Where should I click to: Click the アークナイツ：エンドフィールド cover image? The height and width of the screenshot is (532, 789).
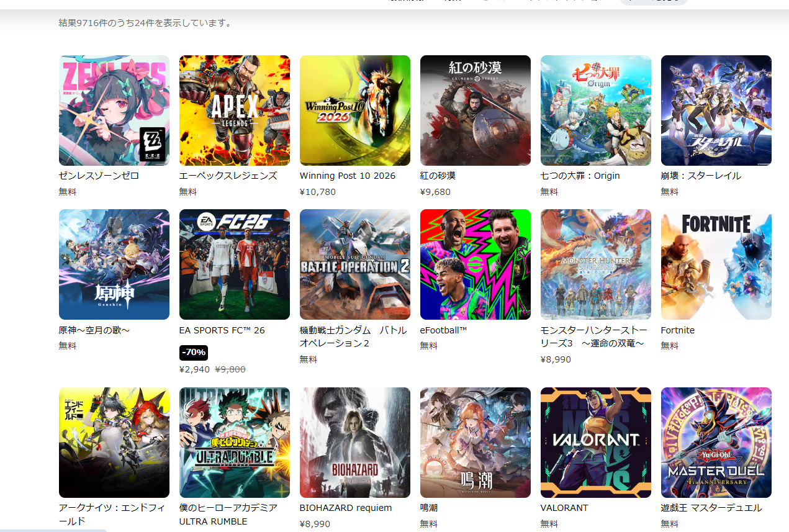[114, 443]
